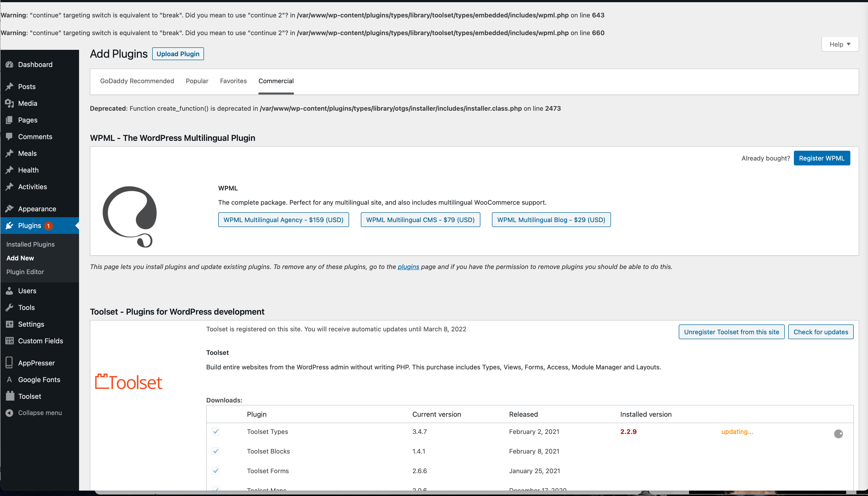Screen dimensions: 868x496
Task: Click the Custom Fields table icon
Action: [9, 341]
